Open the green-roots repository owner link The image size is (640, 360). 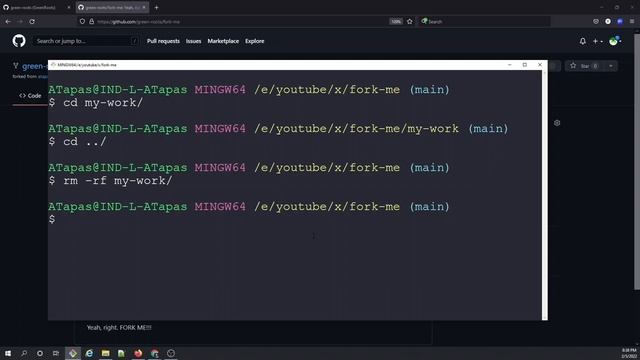click(35, 66)
